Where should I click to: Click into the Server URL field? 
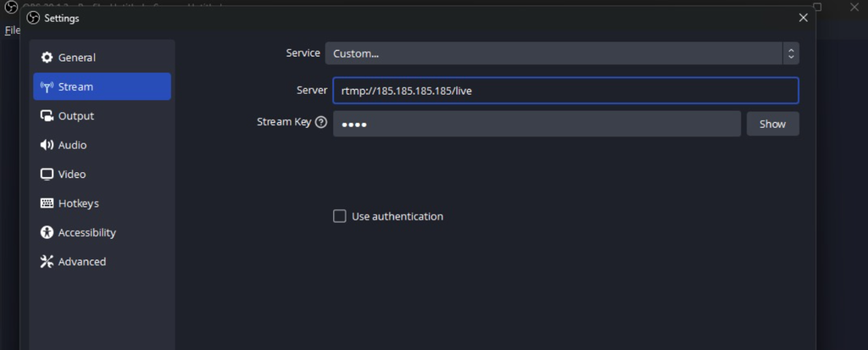(x=565, y=91)
